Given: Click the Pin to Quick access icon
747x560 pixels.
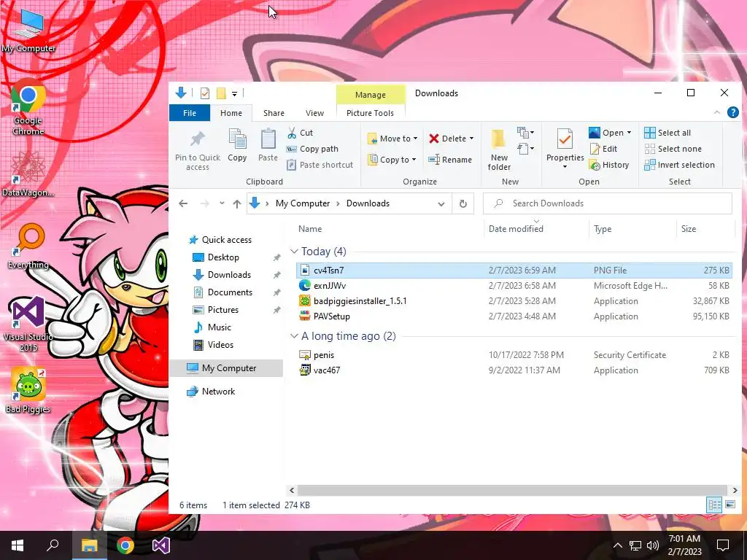Looking at the screenshot, I should [x=197, y=139].
